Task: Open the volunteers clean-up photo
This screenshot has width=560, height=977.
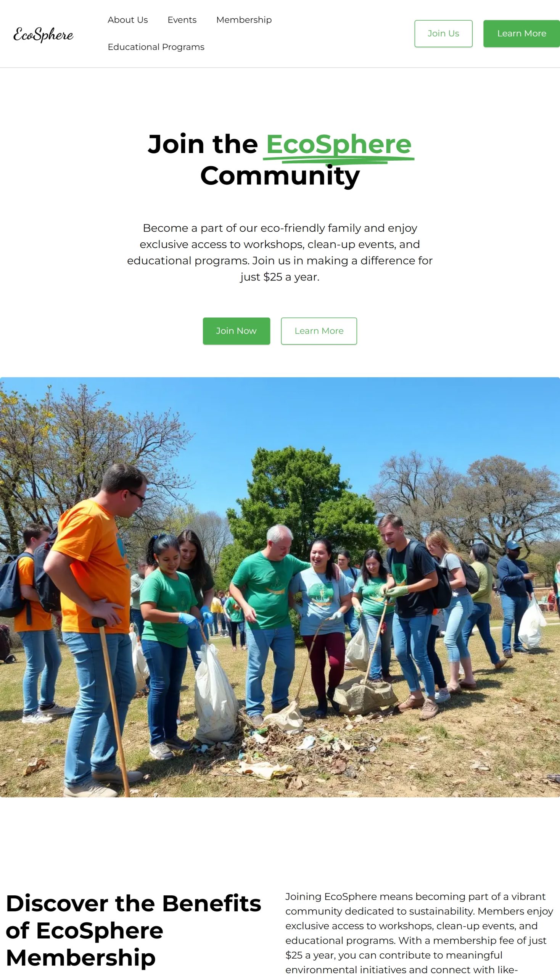Action: pyautogui.click(x=280, y=587)
